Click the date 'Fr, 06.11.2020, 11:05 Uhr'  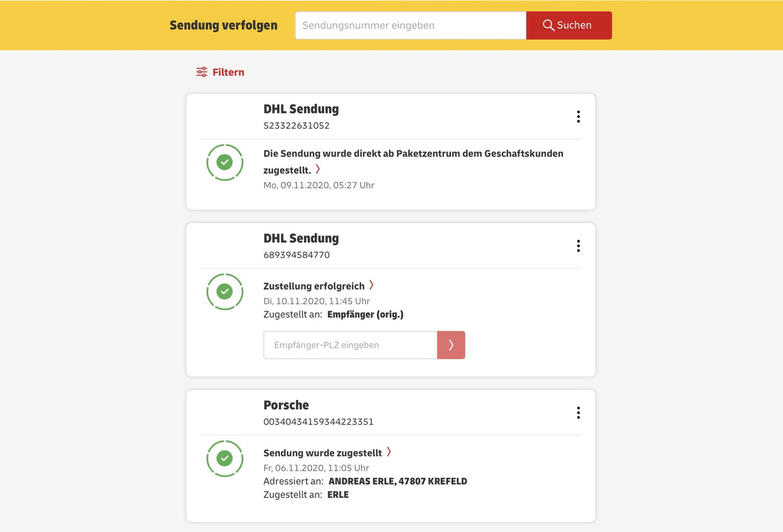coord(316,468)
